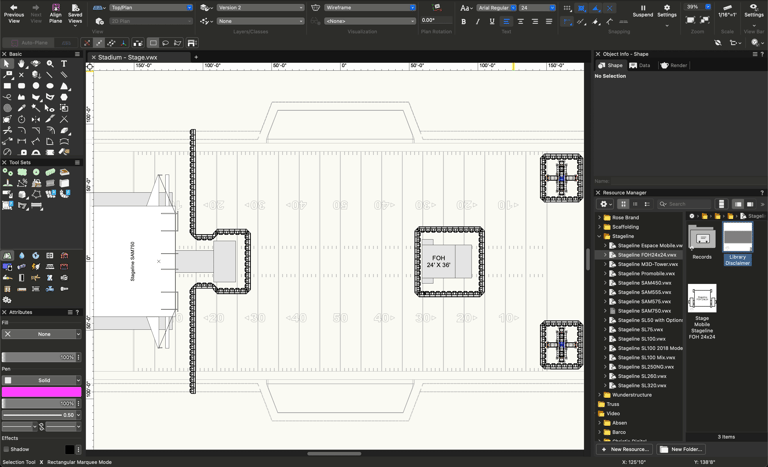Click the Resource Manager search field
The width and height of the screenshot is (768, 467).
pos(684,204)
